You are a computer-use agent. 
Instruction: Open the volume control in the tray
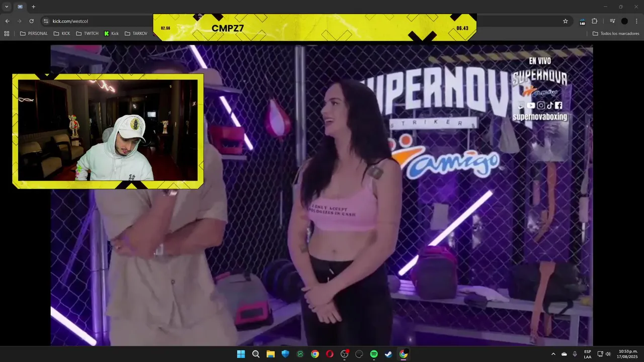[608, 354]
